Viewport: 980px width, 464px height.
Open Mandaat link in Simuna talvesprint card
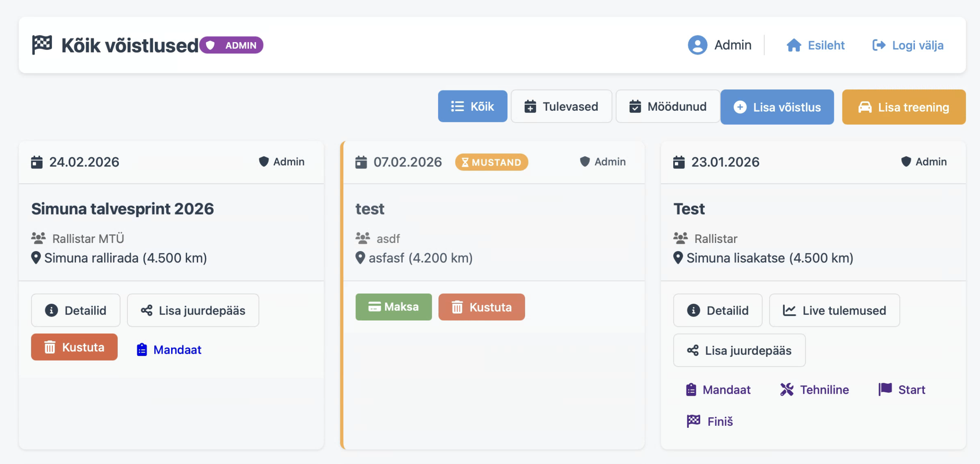point(169,350)
